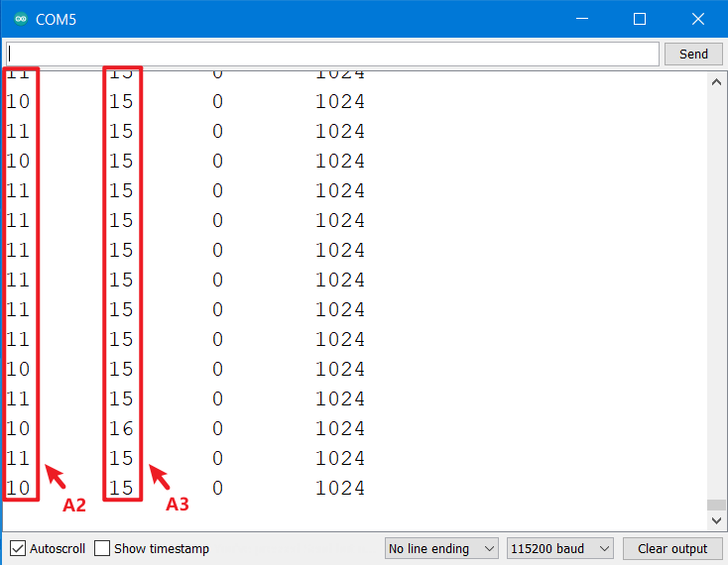Click the red arrow pointing to A2 column
The image size is (728, 565).
click(55, 478)
